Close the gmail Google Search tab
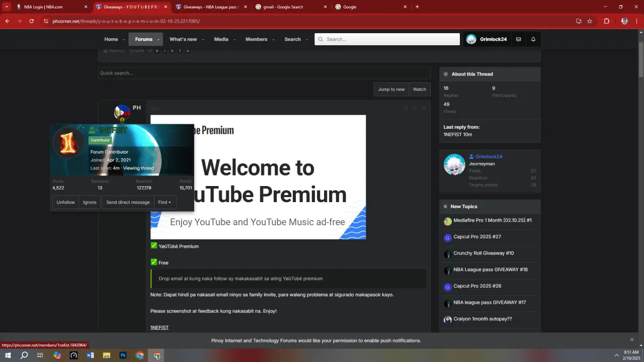This screenshot has width=644, height=362. [326, 7]
